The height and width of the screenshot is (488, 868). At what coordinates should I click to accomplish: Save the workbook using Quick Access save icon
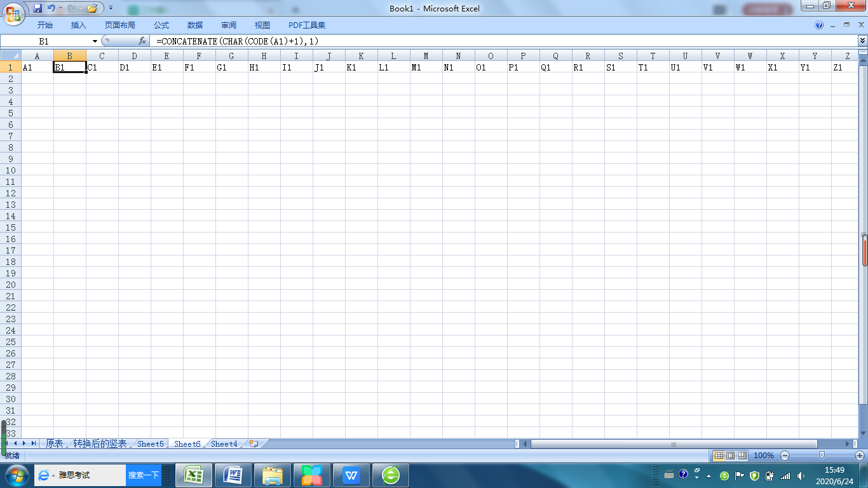click(x=37, y=8)
